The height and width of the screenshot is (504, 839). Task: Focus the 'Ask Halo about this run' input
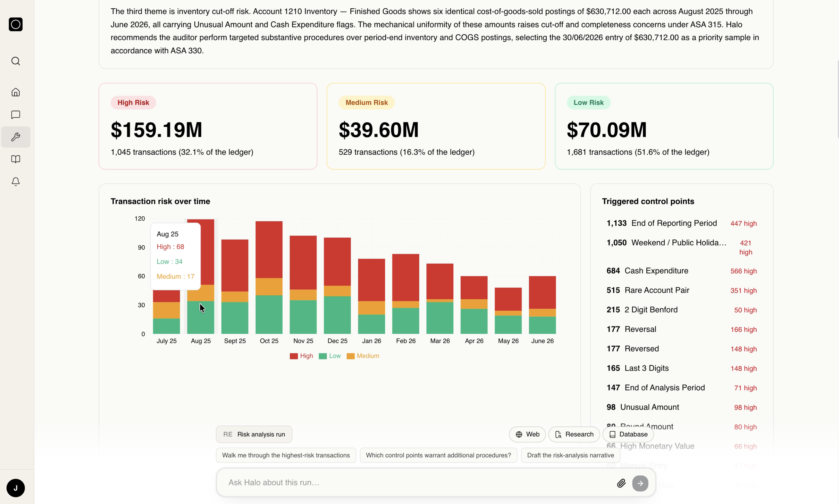(418, 483)
